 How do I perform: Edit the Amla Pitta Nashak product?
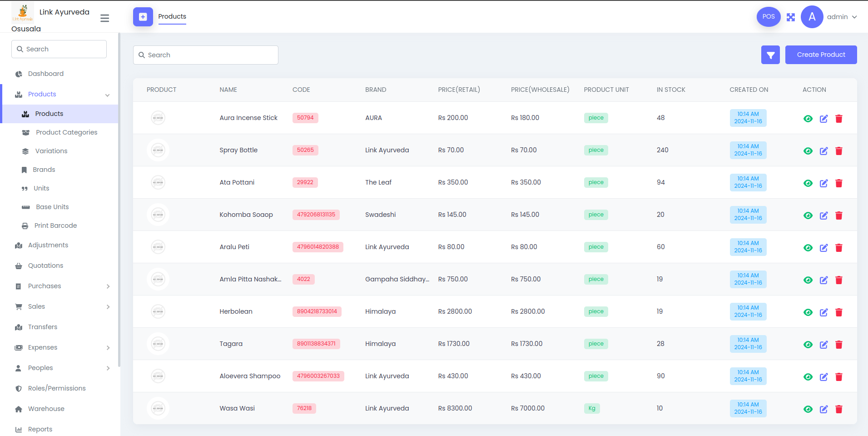pos(823,280)
